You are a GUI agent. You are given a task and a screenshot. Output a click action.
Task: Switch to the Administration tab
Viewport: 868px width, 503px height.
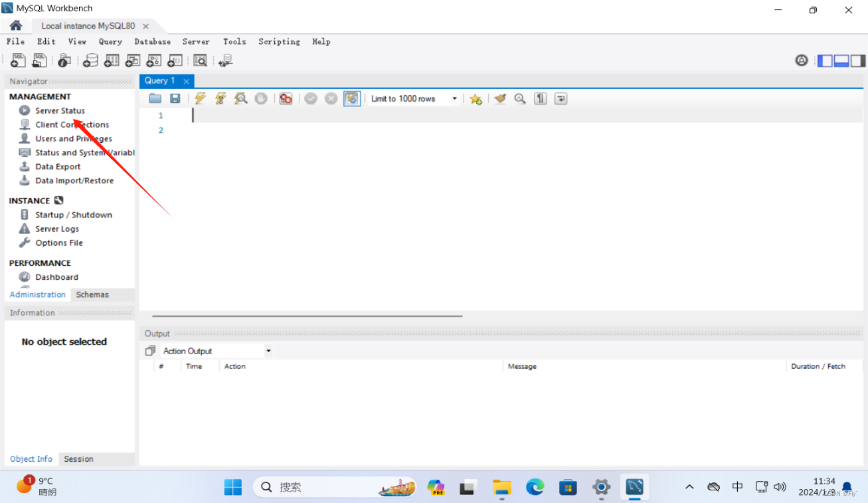point(38,294)
